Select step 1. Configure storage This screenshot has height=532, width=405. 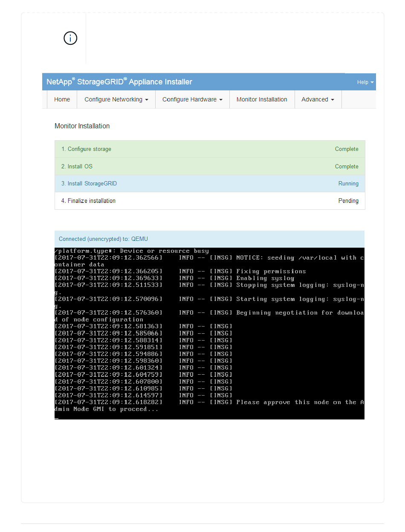[x=210, y=149]
